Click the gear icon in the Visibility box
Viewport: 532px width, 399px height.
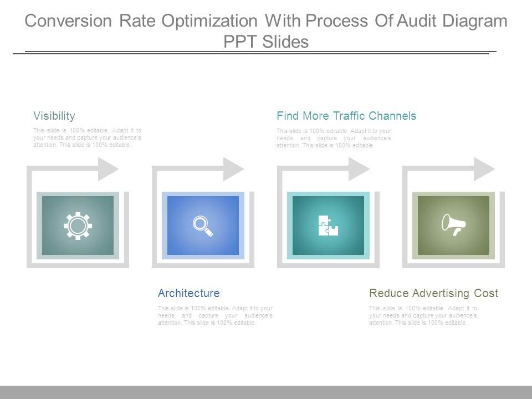[78, 226]
